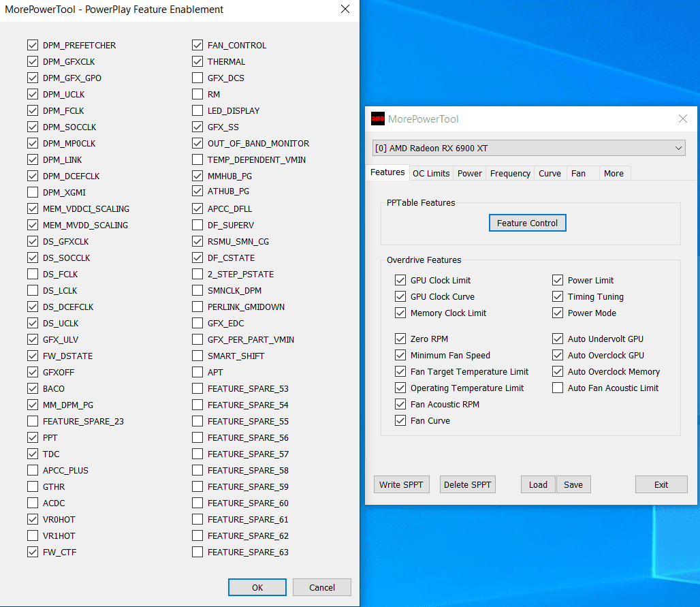
Task: Uncheck Memory Clock Limit
Action: click(x=400, y=313)
